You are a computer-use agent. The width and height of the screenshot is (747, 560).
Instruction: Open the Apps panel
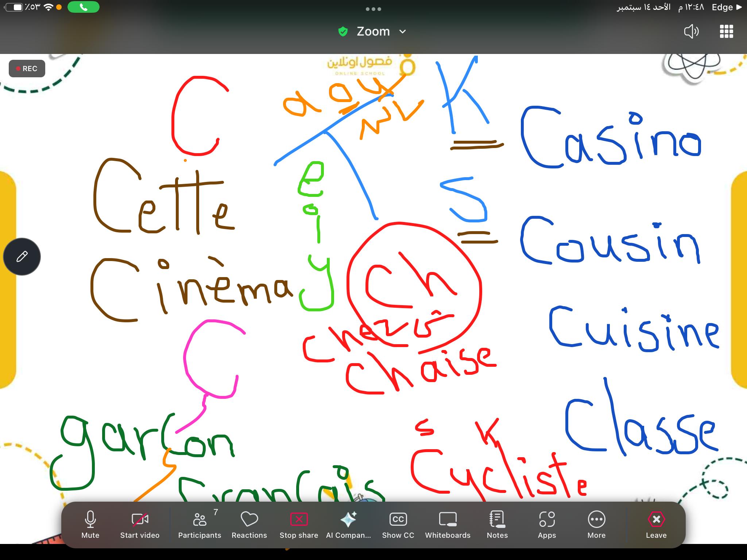click(x=547, y=524)
